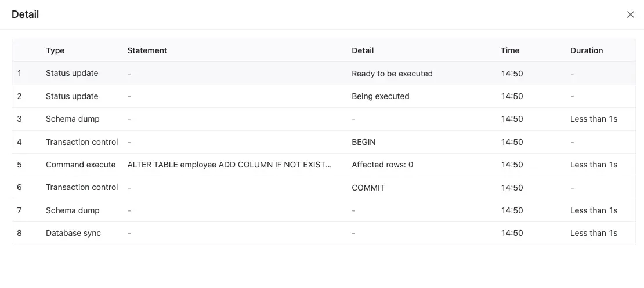644x288 pixels.
Task: Click the 'Being executed' detail cell
Action: [381, 96]
